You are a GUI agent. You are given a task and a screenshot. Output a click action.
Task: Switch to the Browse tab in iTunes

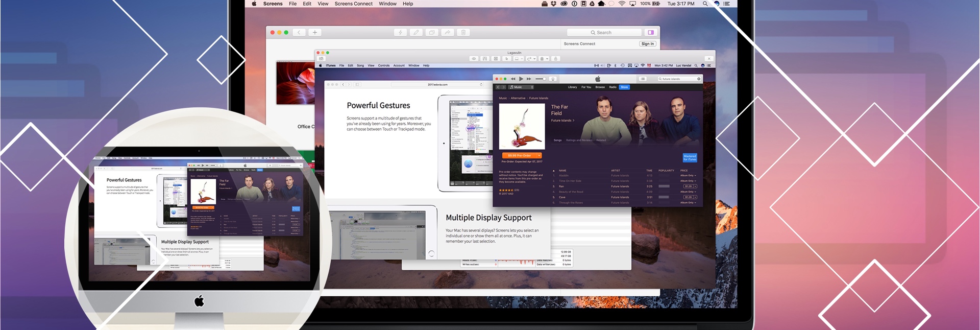click(x=600, y=87)
